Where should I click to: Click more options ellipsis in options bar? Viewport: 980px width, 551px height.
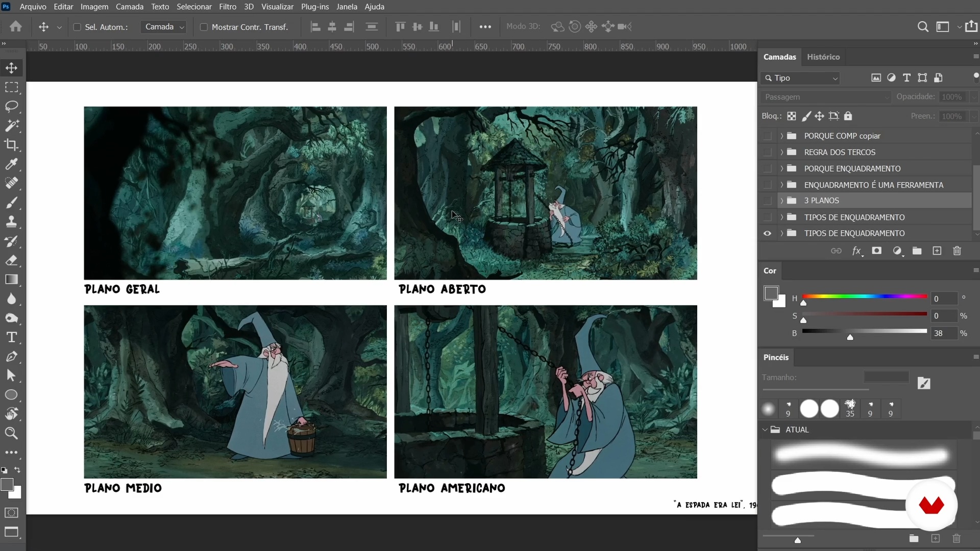pos(485,27)
